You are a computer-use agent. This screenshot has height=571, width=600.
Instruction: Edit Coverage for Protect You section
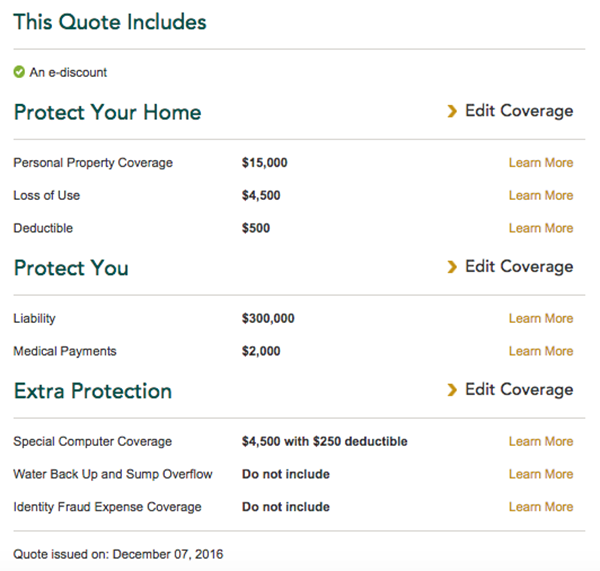[x=519, y=267]
